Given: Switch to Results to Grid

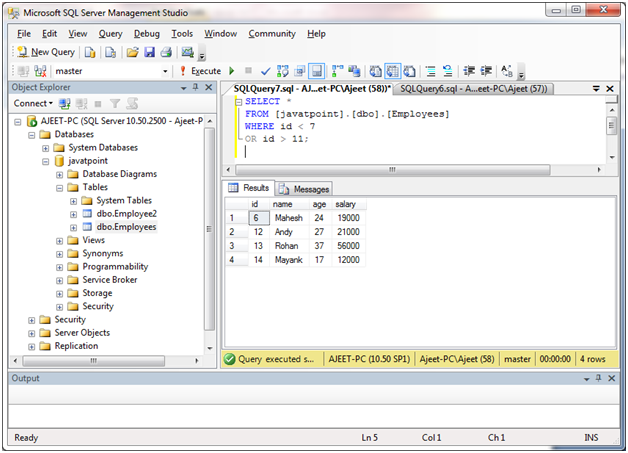Looking at the screenshot, I should click(x=392, y=71).
